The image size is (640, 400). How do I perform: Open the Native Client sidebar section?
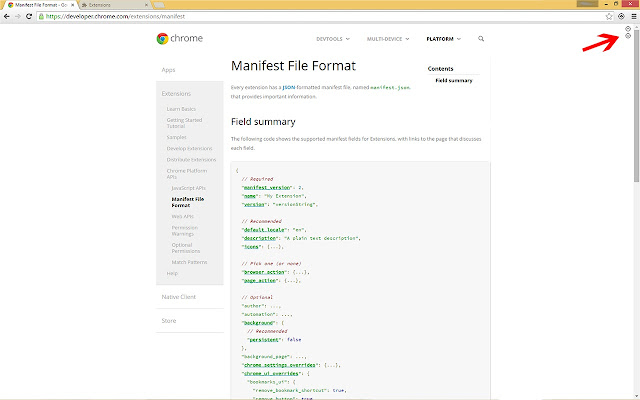178,297
